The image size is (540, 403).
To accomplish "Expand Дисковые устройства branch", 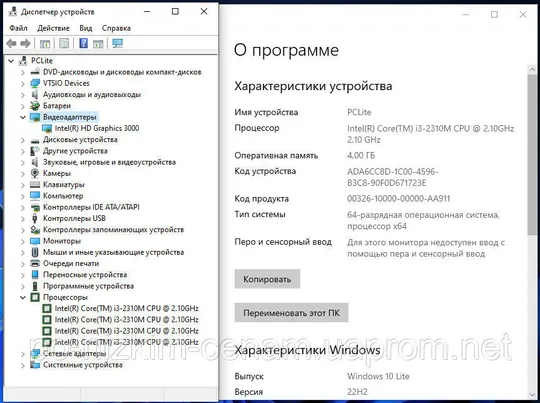I will point(23,140).
